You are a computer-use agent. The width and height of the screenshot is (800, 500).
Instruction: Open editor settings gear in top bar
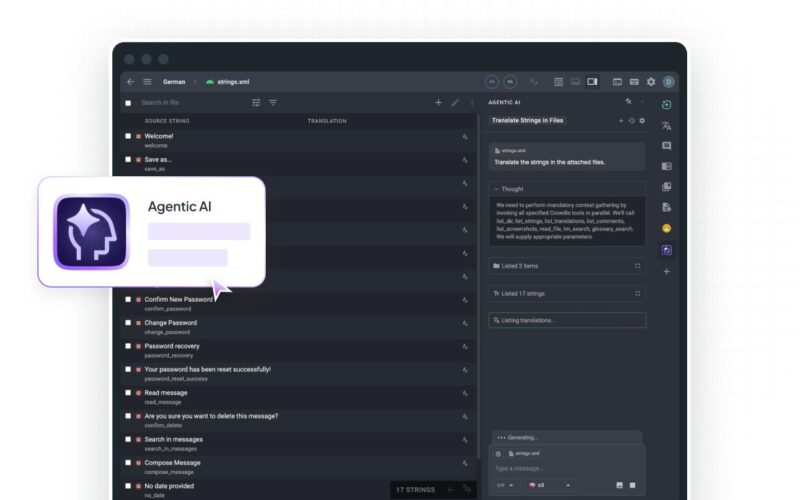pos(651,82)
